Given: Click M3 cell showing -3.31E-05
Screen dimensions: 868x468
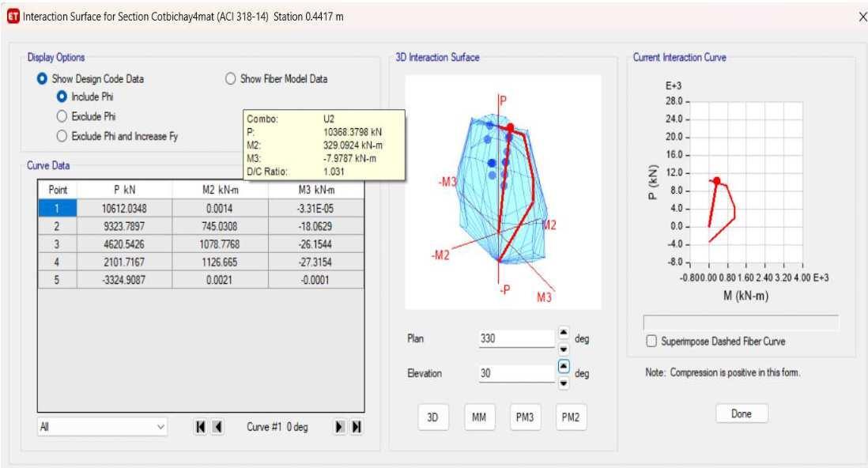Looking at the screenshot, I should pos(316,208).
